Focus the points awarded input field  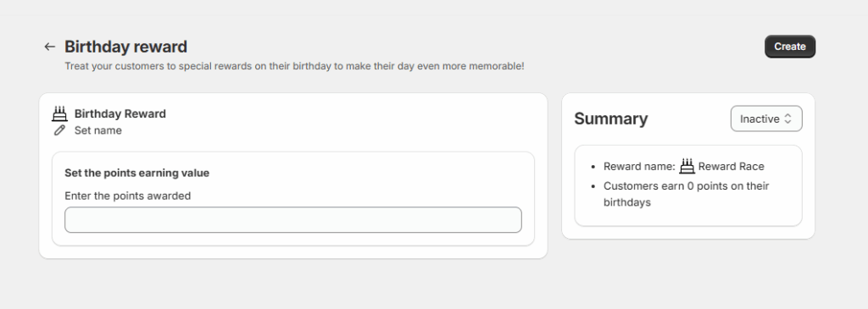pyautogui.click(x=292, y=220)
